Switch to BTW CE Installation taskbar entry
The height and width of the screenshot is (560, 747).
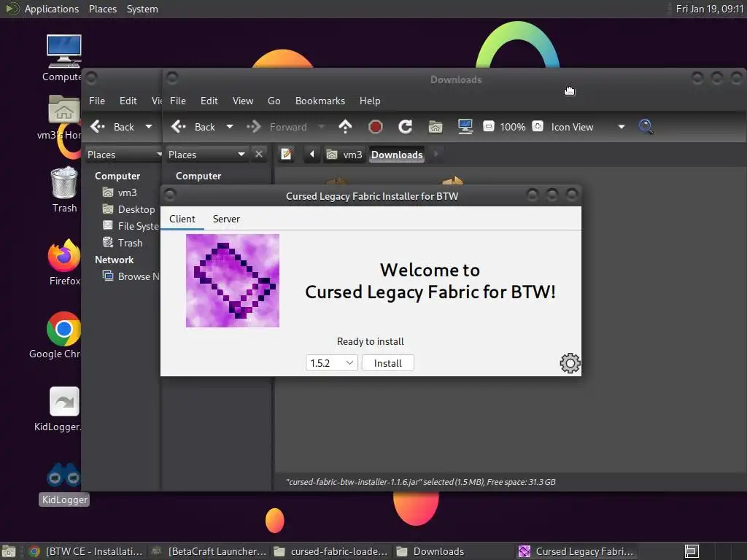[86, 551]
